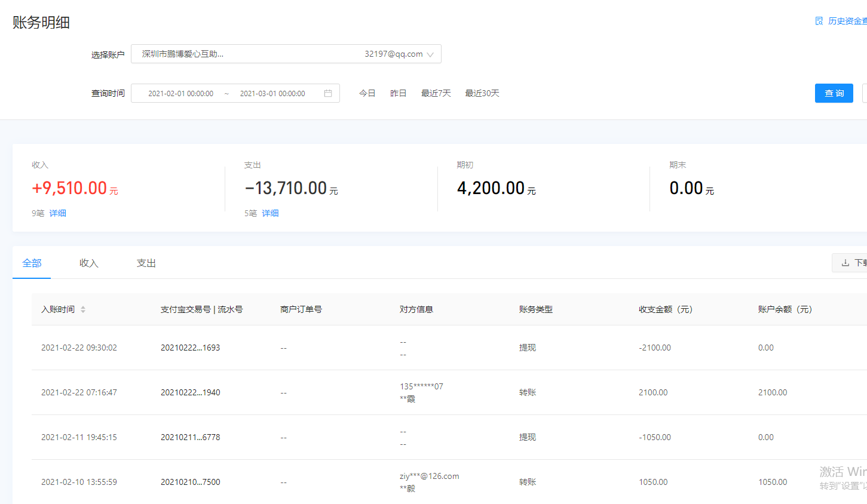This screenshot has width=867, height=504.
Task: Click transaction number 20210222...1693
Action: click(x=190, y=348)
